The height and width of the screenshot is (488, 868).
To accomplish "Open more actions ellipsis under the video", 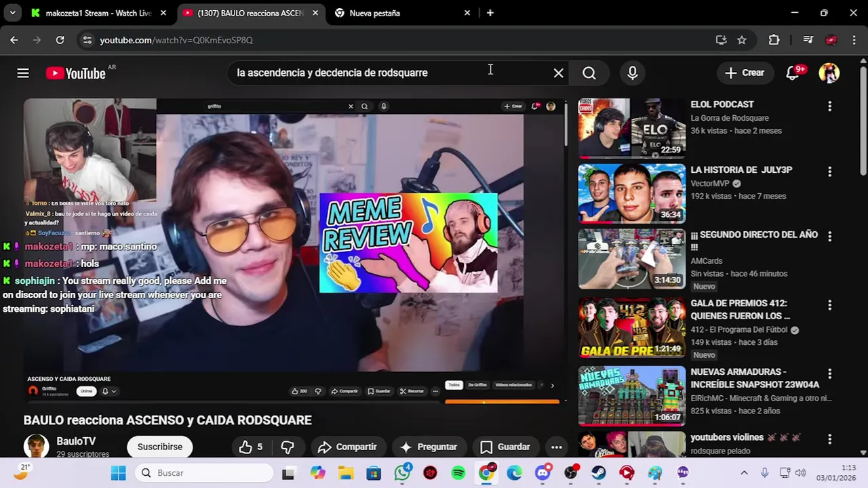I will tap(556, 447).
